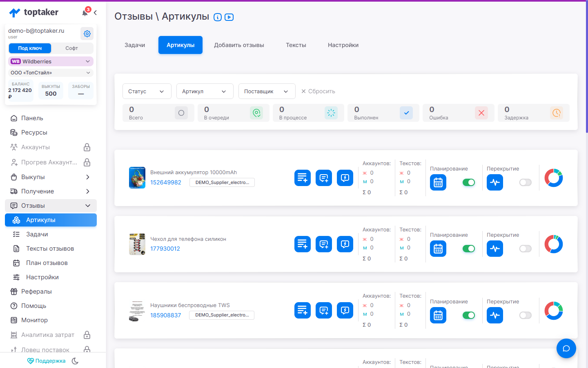The width and height of the screenshot is (588, 368).
Task: Filter by Ошибка red cross tile
Action: point(459,113)
